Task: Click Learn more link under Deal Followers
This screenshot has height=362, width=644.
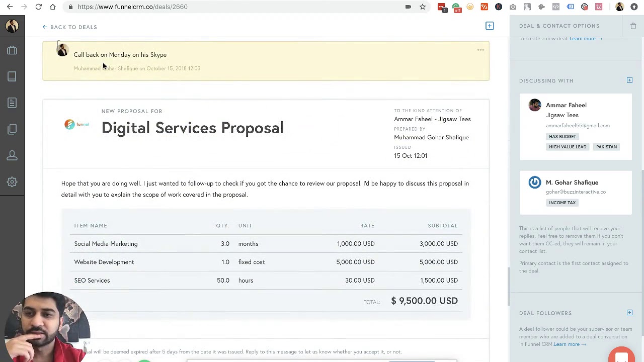Action: [570, 344]
